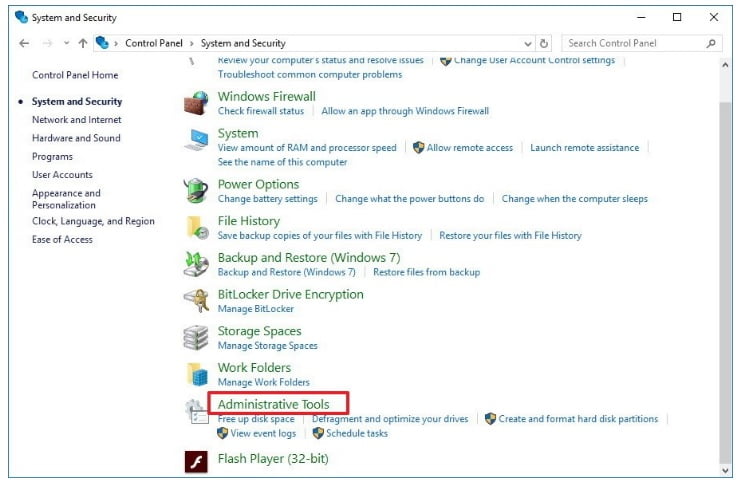The height and width of the screenshot is (486, 744).
Task: Open the Storage Spaces drives icon
Action: pos(196,337)
